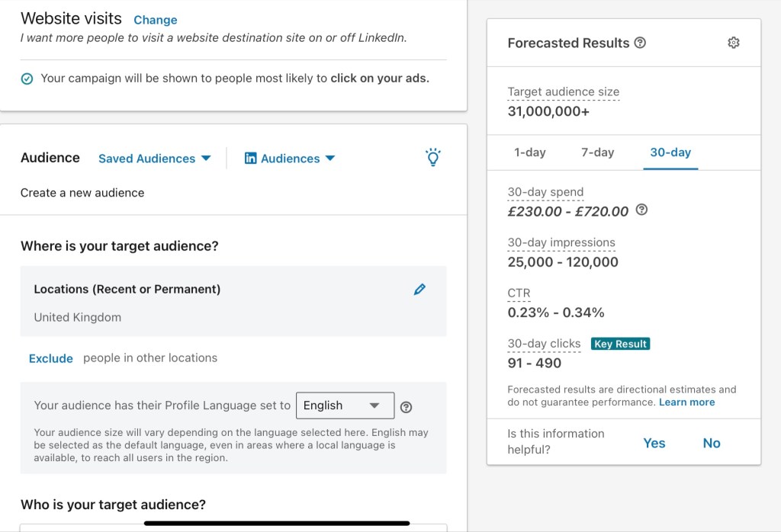Click the pencil icon to edit locations
The height and width of the screenshot is (532, 781).
[x=419, y=290]
